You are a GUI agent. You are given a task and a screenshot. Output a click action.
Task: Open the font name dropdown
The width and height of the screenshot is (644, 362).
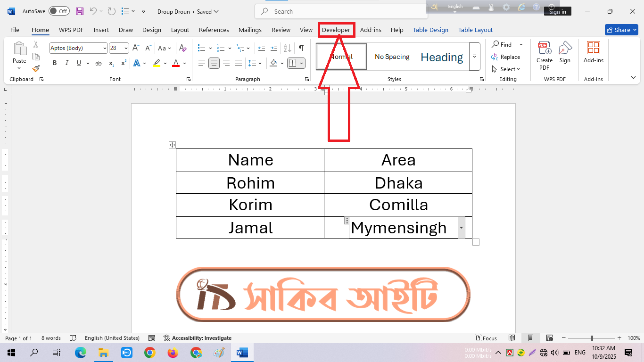coord(104,48)
